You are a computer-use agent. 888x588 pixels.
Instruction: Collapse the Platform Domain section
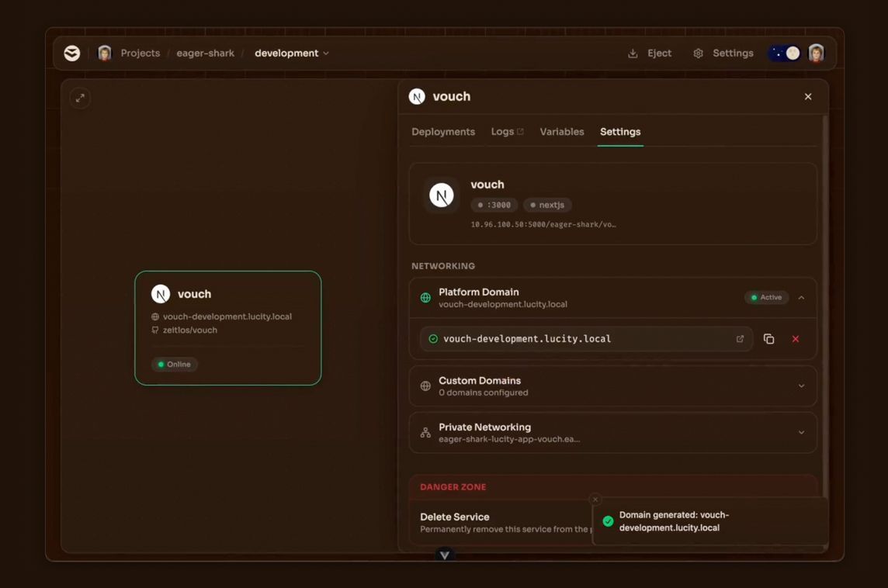click(x=801, y=298)
